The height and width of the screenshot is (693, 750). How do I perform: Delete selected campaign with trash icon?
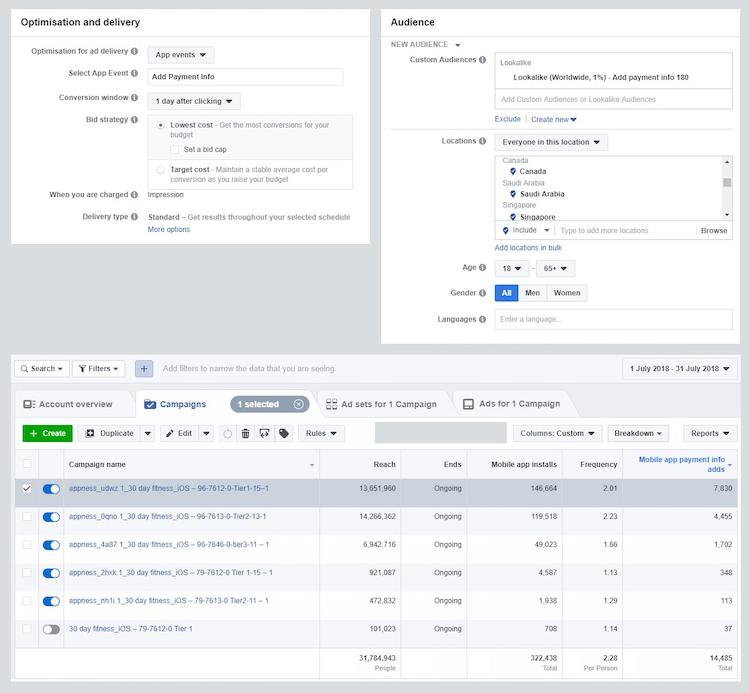(245, 433)
